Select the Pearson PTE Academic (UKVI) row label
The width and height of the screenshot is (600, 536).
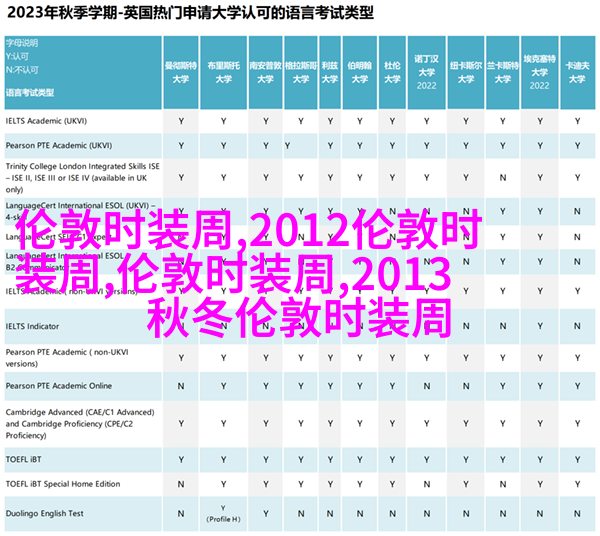click(x=59, y=145)
